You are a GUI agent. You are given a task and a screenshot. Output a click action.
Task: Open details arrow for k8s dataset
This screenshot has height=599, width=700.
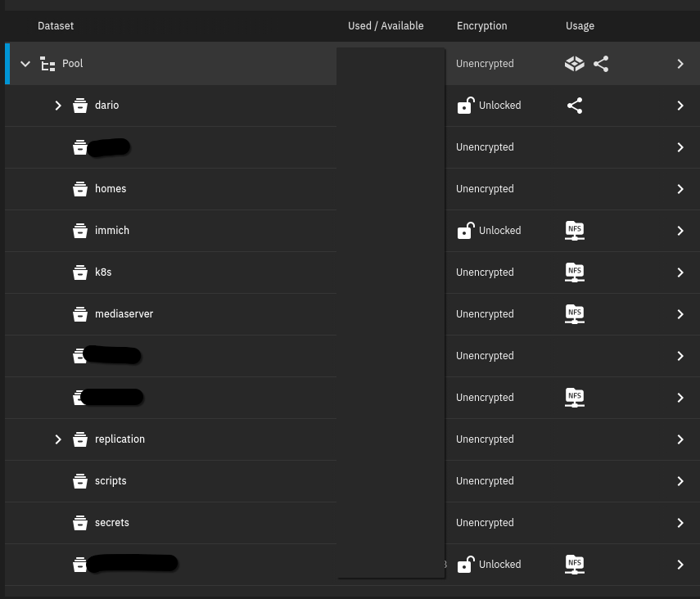(680, 272)
